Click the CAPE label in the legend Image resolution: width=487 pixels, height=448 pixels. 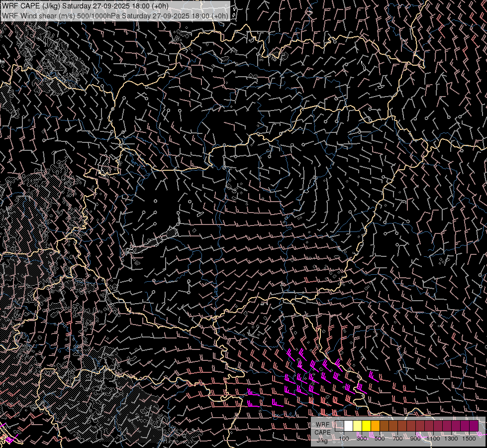coord(322,432)
